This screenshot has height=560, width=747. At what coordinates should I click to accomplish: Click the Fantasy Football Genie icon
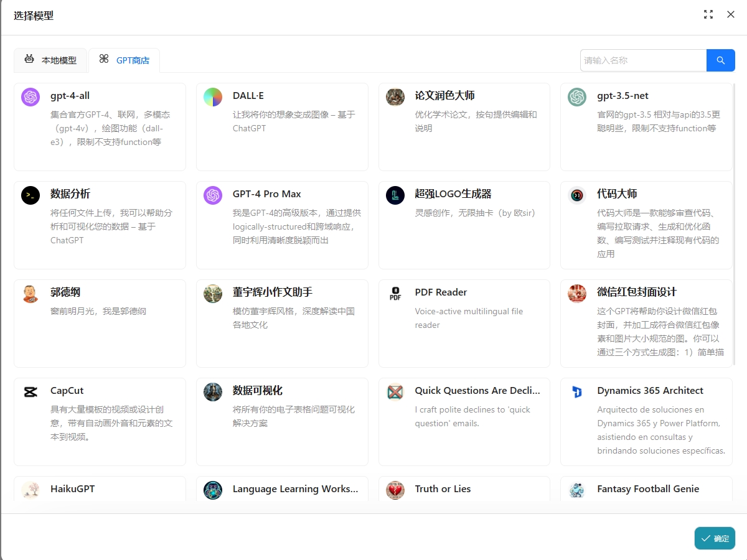pos(577,490)
